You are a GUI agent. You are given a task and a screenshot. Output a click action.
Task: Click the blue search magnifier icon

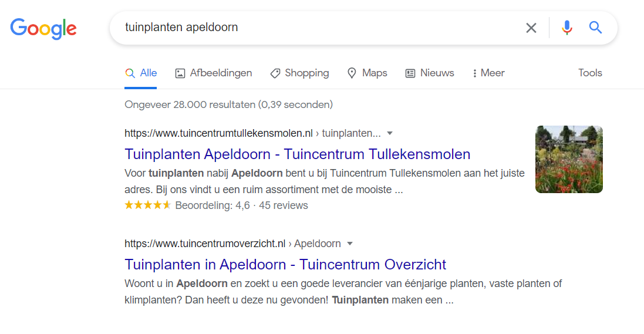click(x=596, y=28)
